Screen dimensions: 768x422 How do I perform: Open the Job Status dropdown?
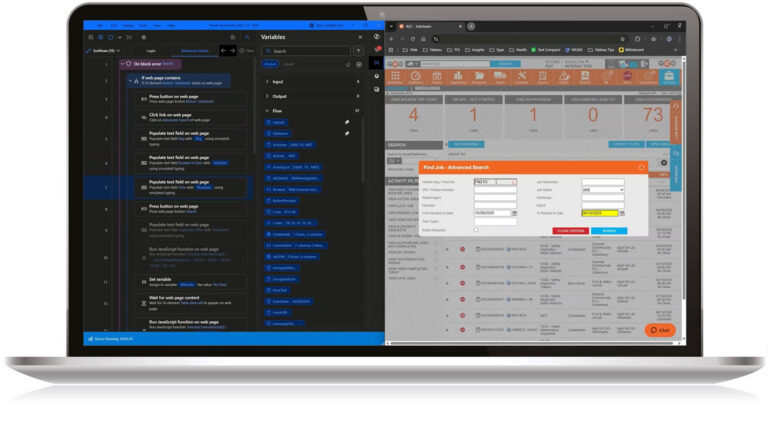(601, 189)
